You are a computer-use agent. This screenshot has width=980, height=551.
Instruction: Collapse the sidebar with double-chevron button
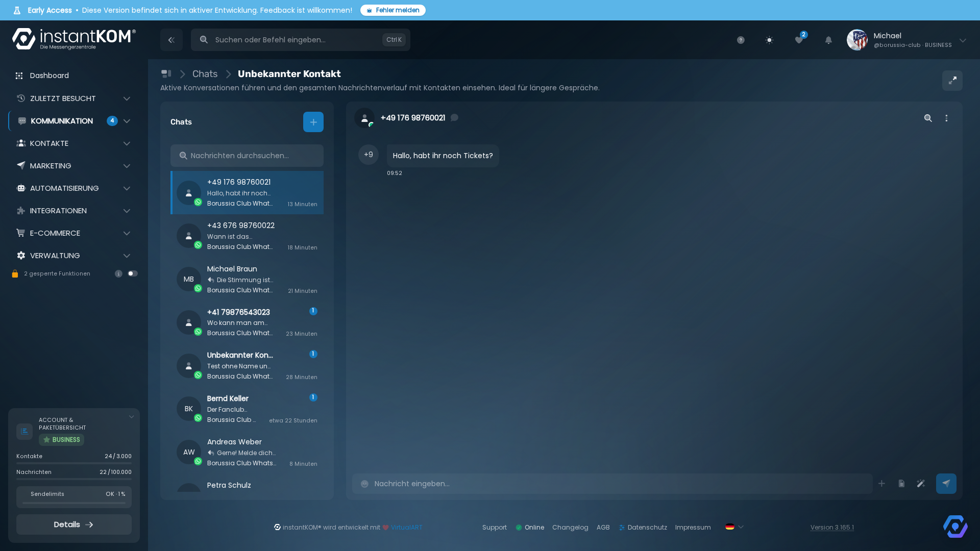coord(171,40)
